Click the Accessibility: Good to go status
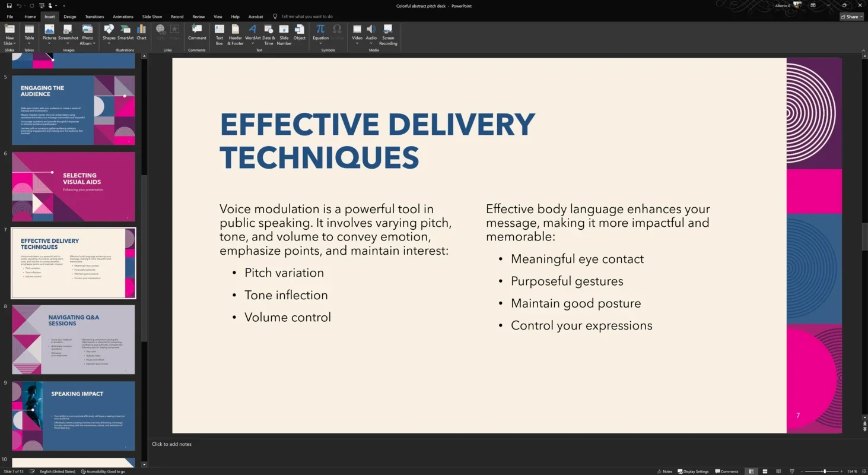 [x=103, y=471]
